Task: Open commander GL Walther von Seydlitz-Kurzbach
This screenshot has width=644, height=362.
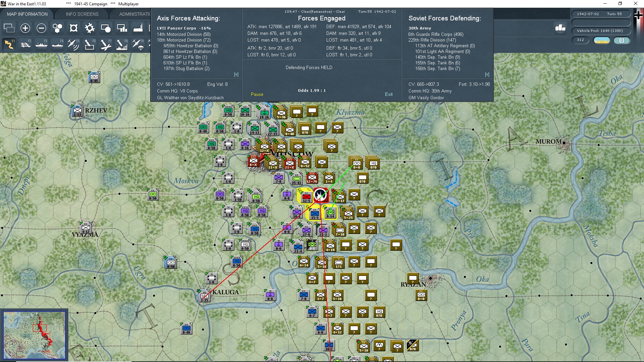Action: tap(190, 98)
